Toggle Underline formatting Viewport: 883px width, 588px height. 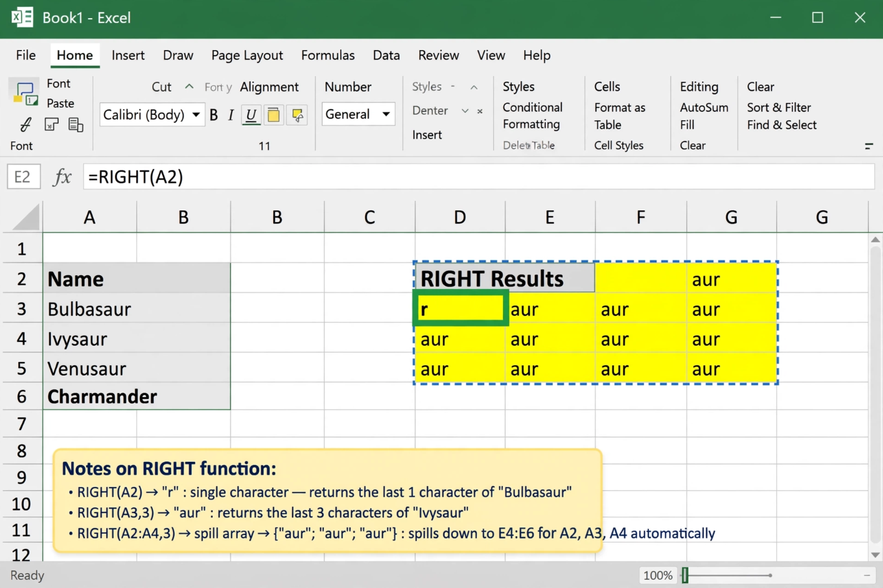pyautogui.click(x=251, y=115)
